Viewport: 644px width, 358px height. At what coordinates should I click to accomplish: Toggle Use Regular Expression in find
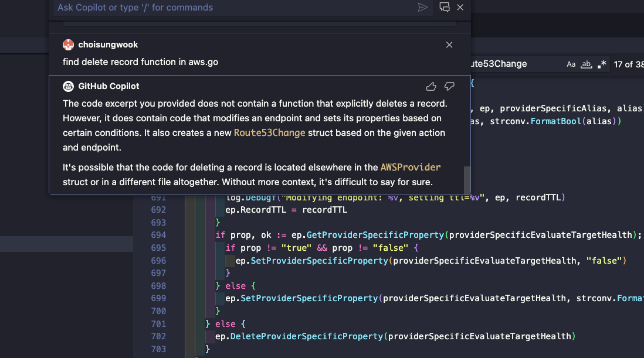coord(602,64)
